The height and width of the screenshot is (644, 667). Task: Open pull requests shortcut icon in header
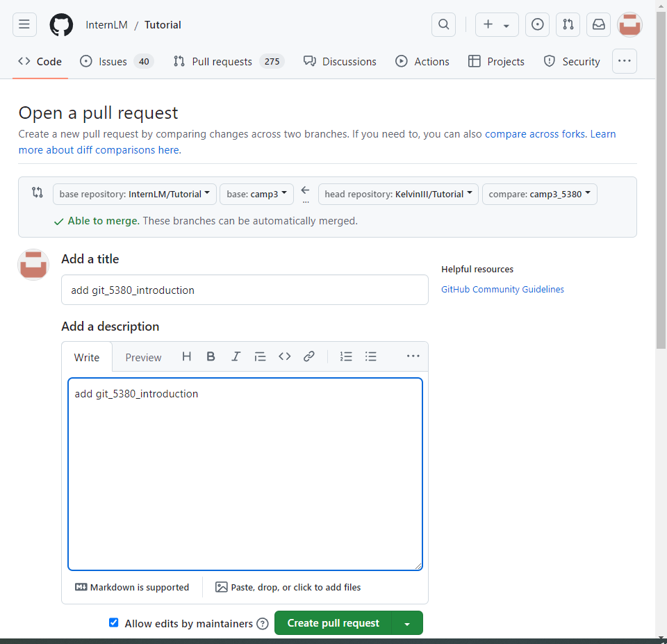[x=568, y=25]
